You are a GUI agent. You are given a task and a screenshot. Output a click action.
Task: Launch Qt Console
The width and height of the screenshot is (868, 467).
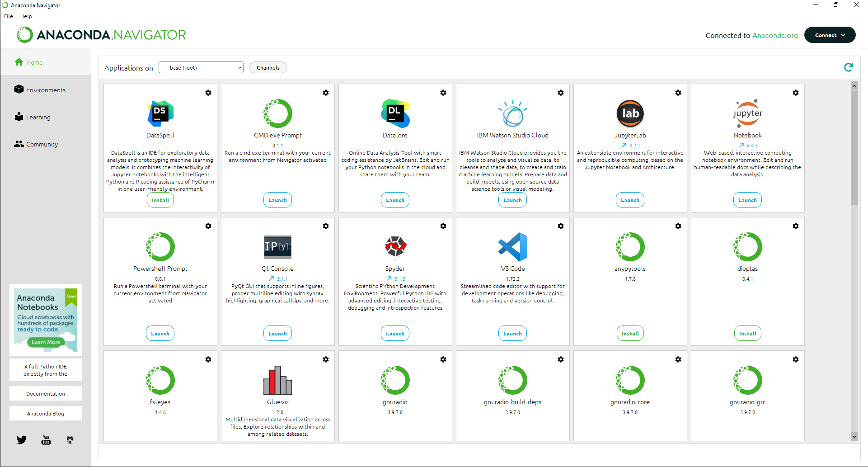277,333
